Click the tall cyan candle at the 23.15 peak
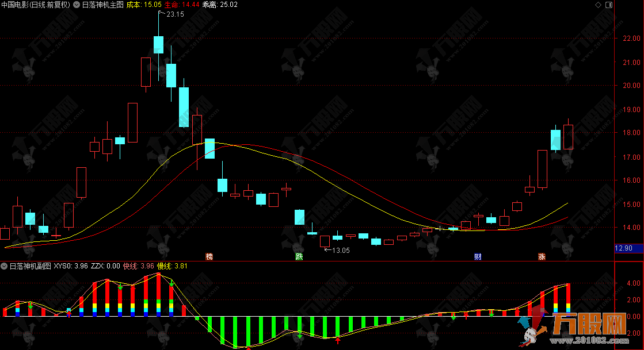 tap(158, 45)
